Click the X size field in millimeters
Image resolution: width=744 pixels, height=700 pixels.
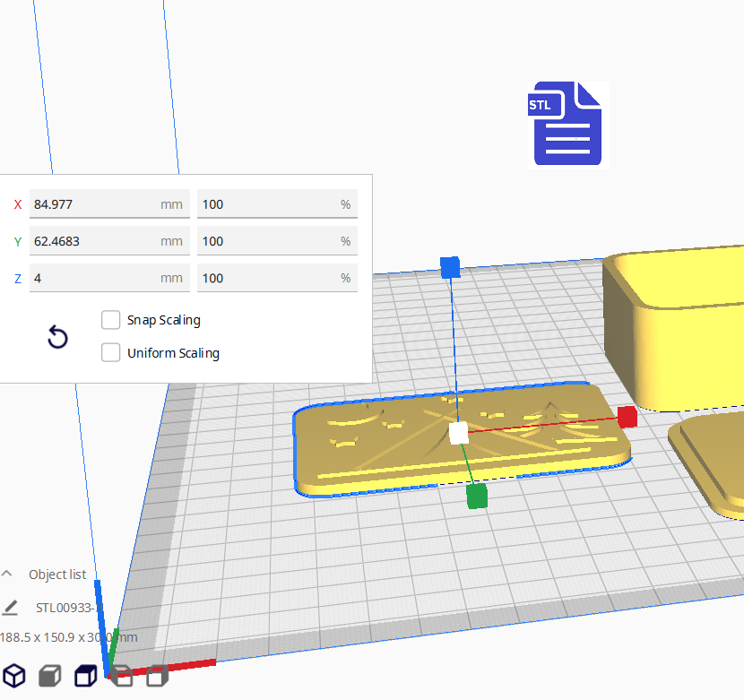click(x=94, y=204)
